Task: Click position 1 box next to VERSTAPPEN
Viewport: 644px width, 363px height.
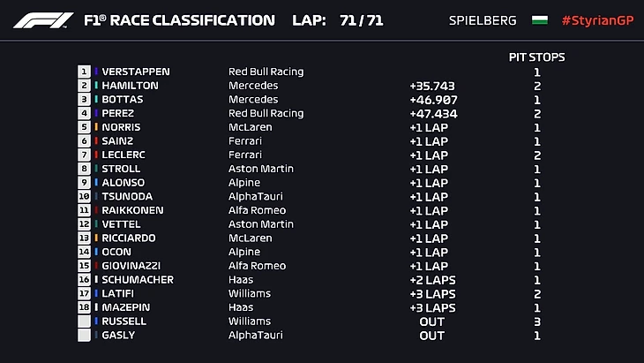Action: 85,72
